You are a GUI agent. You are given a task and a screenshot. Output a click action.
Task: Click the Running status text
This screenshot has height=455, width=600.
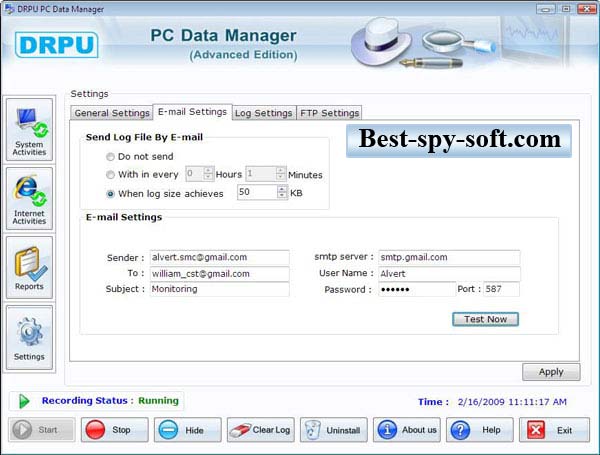158,401
